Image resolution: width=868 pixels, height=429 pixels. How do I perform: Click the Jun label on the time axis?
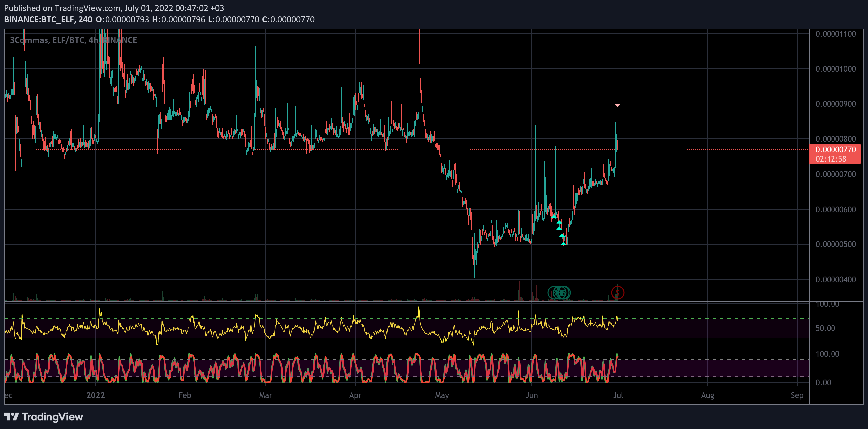(531, 395)
